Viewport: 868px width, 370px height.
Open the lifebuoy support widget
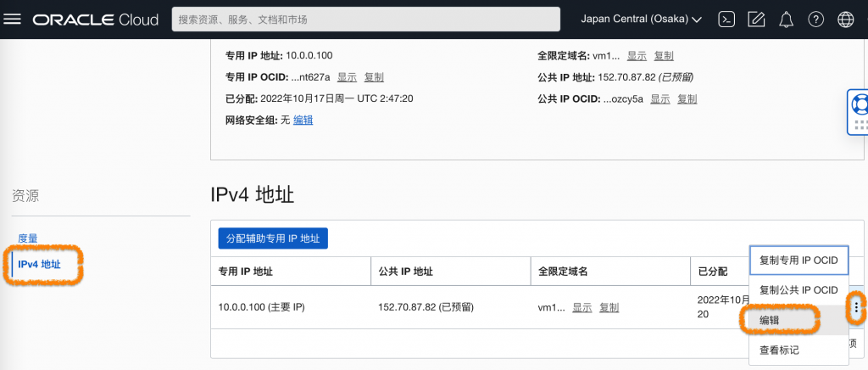[858, 105]
